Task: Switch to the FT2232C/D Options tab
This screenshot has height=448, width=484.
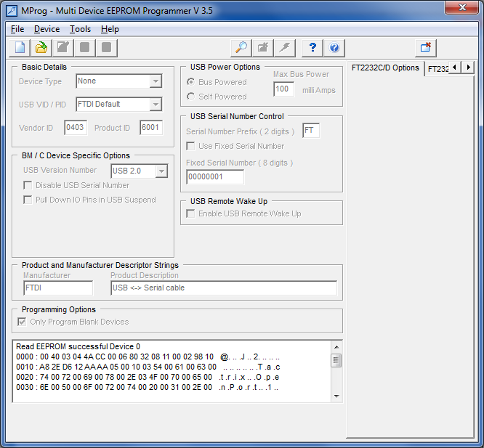Action: tap(385, 68)
